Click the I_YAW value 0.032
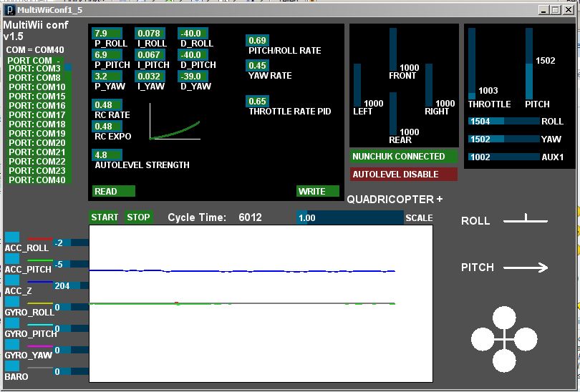The image size is (580, 392). click(x=150, y=76)
